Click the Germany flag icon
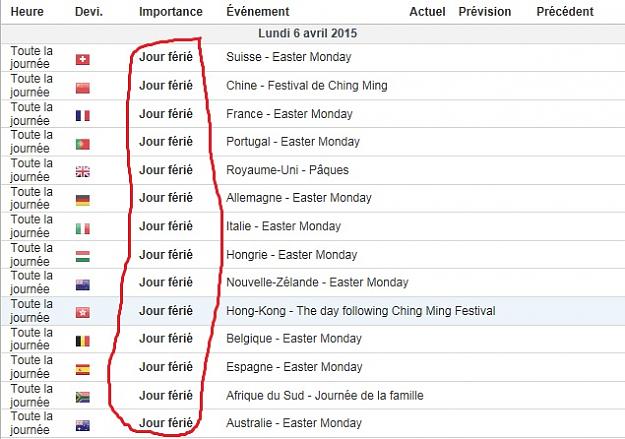Image resolution: width=625 pixels, height=439 pixels. (83, 200)
